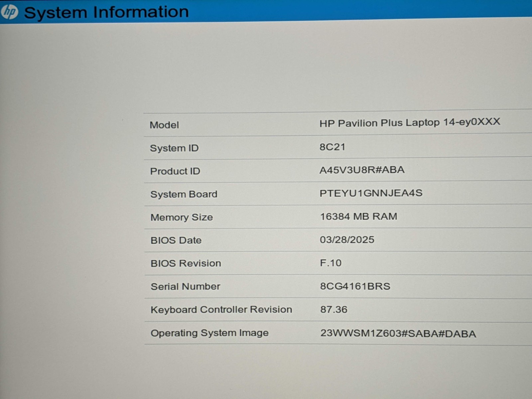This screenshot has height=399, width=532.
Task: Click the BIOS Revision label
Action: click(186, 263)
